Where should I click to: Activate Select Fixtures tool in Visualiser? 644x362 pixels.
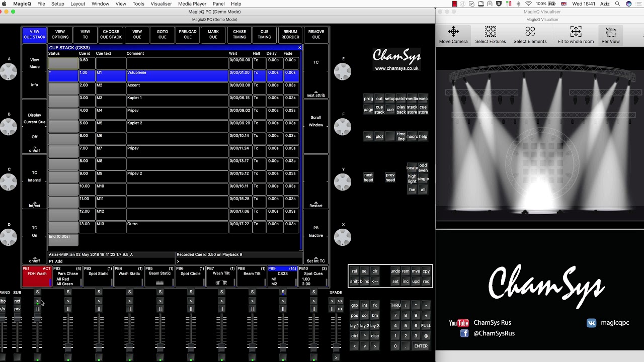491,35
